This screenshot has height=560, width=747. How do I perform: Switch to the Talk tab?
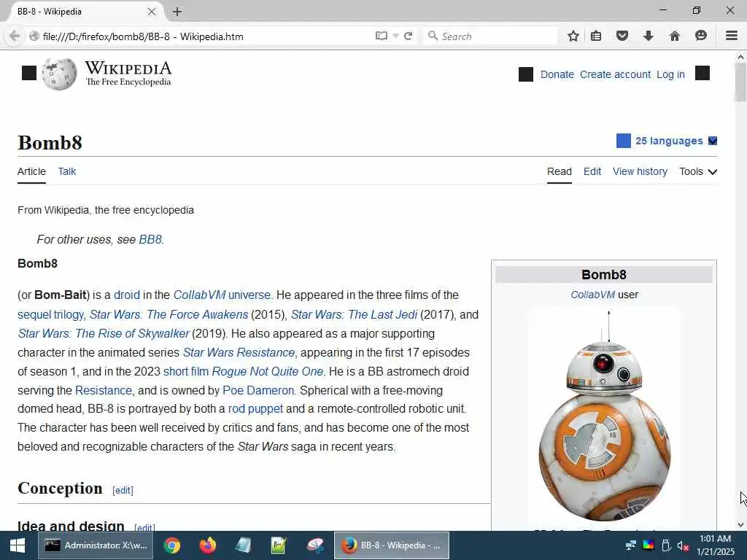pyautogui.click(x=66, y=171)
